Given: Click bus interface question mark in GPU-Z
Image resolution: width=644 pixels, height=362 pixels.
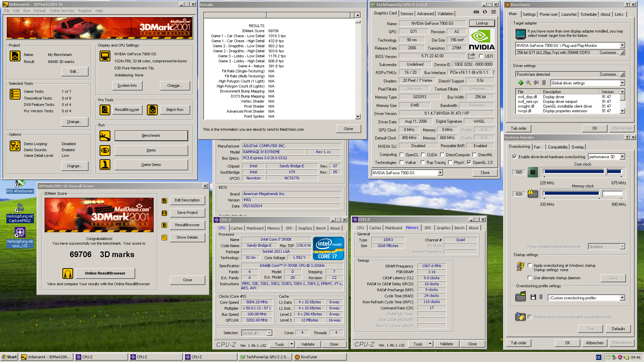Looking at the screenshot, I should (493, 72).
